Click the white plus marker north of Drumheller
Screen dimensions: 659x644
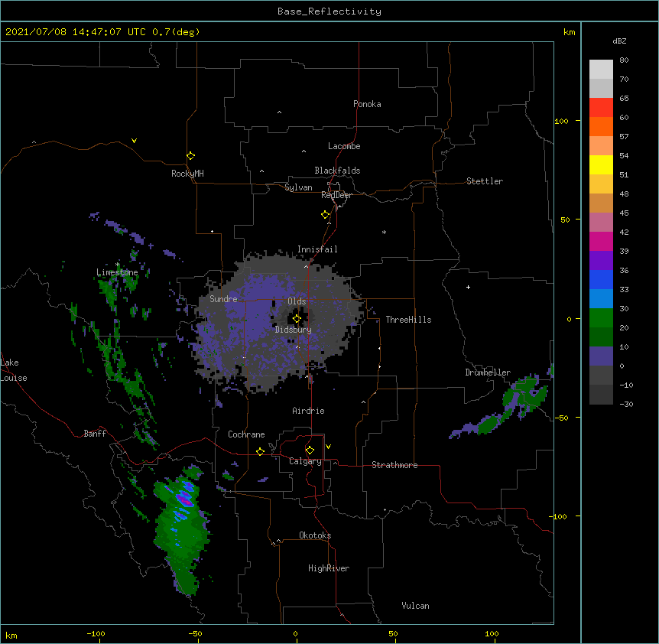pyautogui.click(x=468, y=287)
